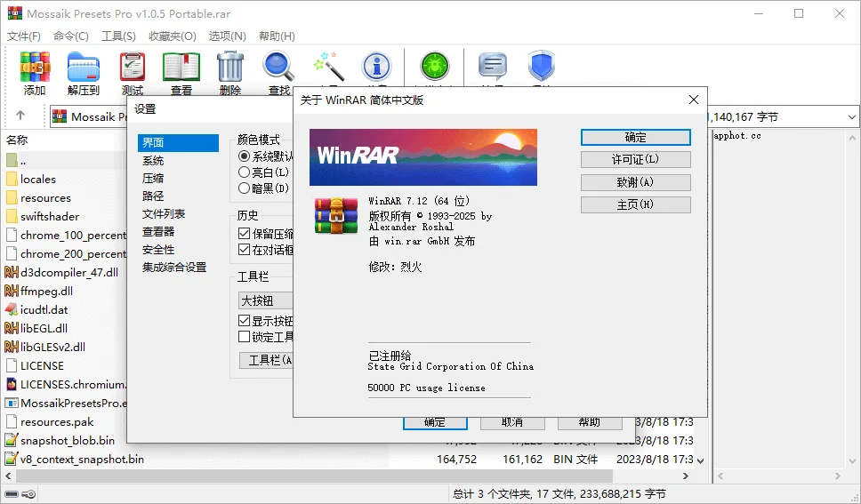Click the 添加 (Add) toolbar icon
The height and width of the screenshot is (504, 861).
coord(35,68)
